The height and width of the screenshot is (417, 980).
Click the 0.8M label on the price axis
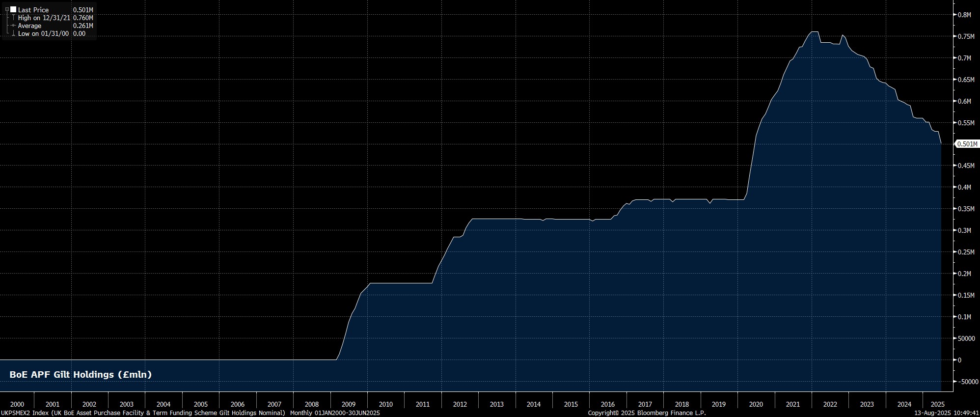pos(964,15)
